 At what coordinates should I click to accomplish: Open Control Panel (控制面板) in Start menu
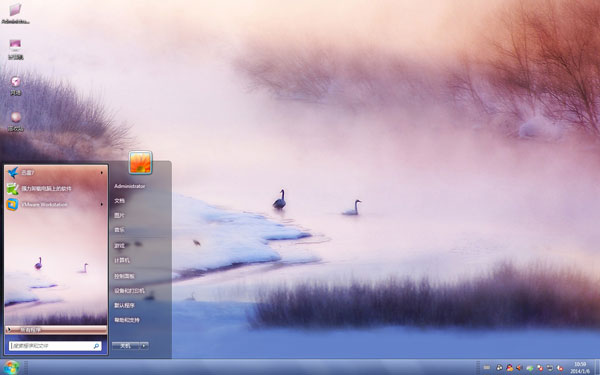pyautogui.click(x=124, y=276)
